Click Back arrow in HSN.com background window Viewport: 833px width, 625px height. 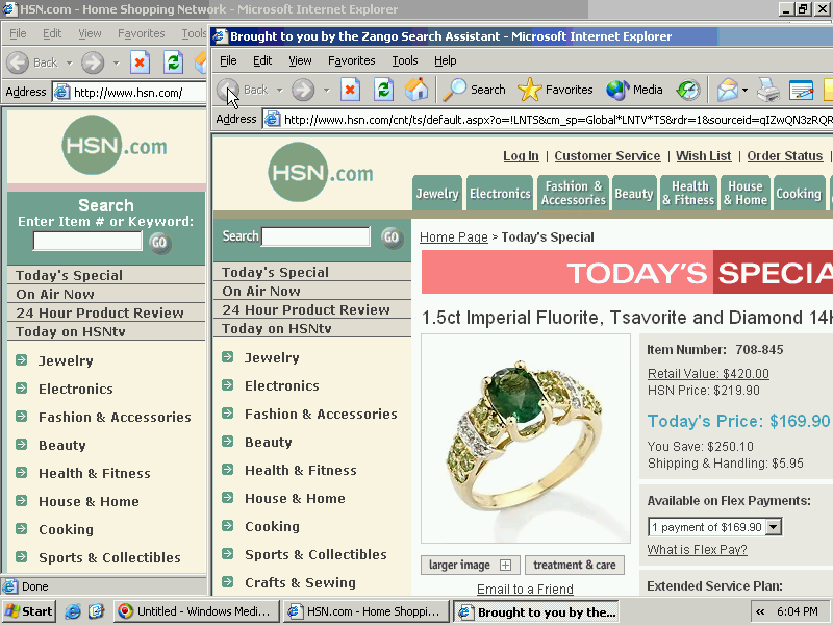point(18,63)
